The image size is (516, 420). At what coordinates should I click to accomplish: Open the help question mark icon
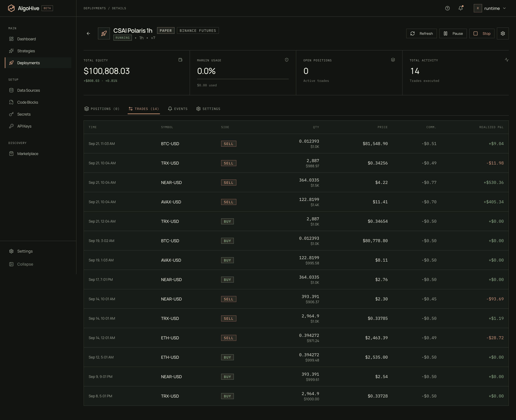447,8
